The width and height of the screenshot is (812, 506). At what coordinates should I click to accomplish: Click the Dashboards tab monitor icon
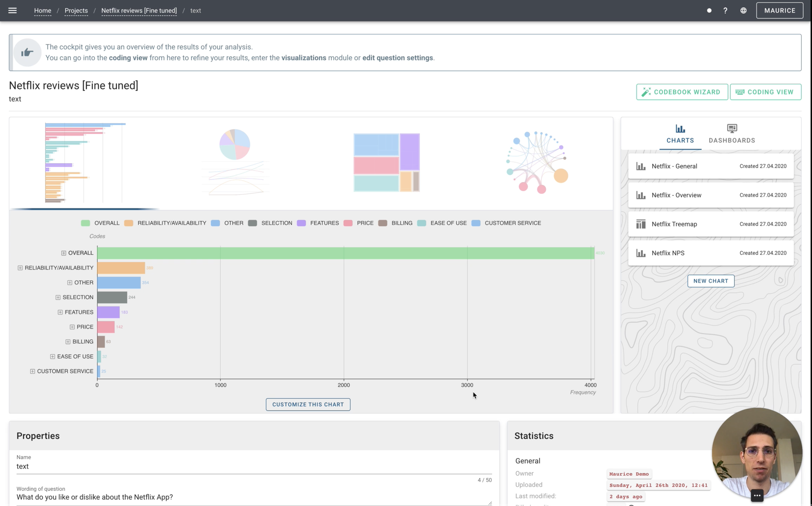[732, 129]
